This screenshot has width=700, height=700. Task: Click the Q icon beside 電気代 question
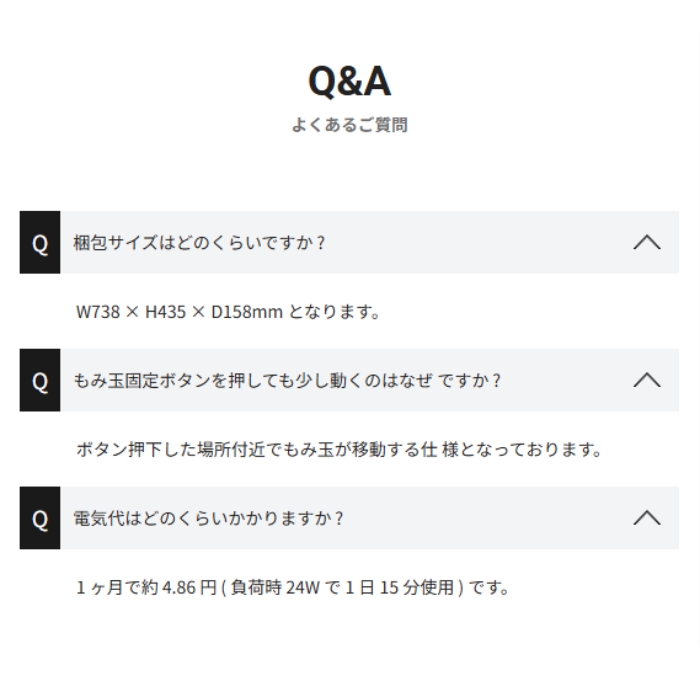(x=40, y=518)
